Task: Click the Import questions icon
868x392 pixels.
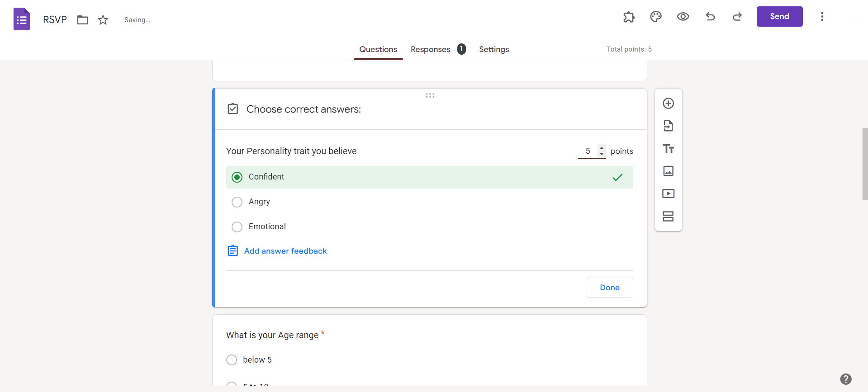Action: pos(668,126)
